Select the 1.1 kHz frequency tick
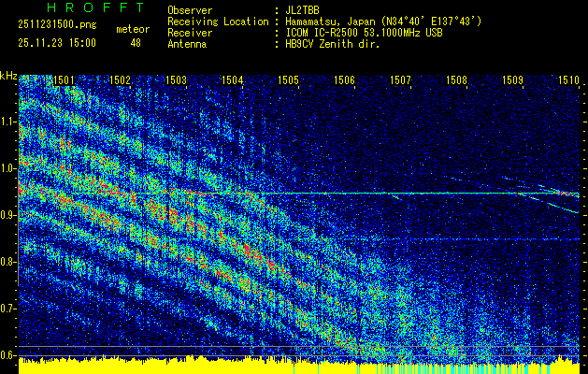This screenshot has height=374, width=588. click(x=8, y=122)
